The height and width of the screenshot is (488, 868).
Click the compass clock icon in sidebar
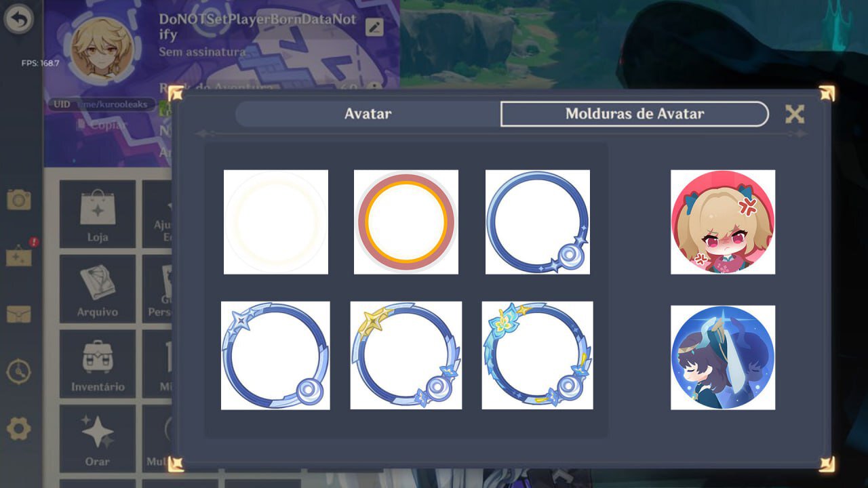(x=19, y=371)
